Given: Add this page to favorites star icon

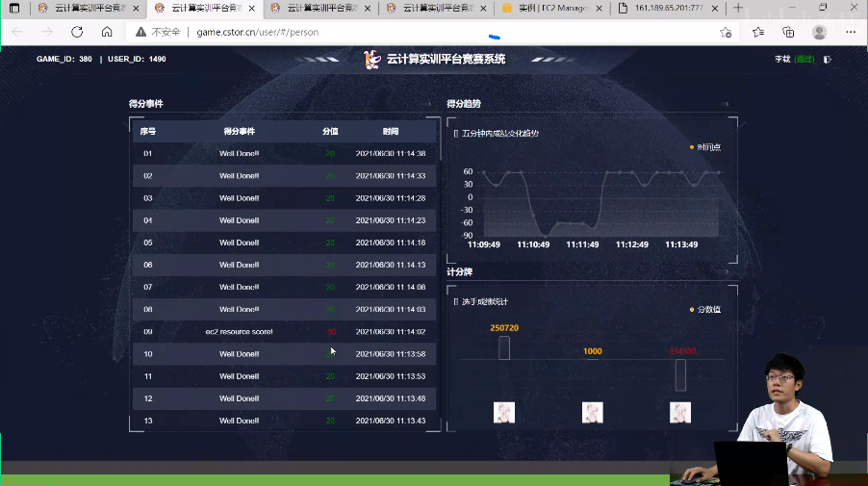Looking at the screenshot, I should (726, 32).
